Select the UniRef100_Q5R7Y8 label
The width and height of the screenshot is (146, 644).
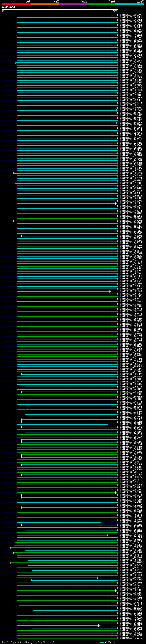131,103
